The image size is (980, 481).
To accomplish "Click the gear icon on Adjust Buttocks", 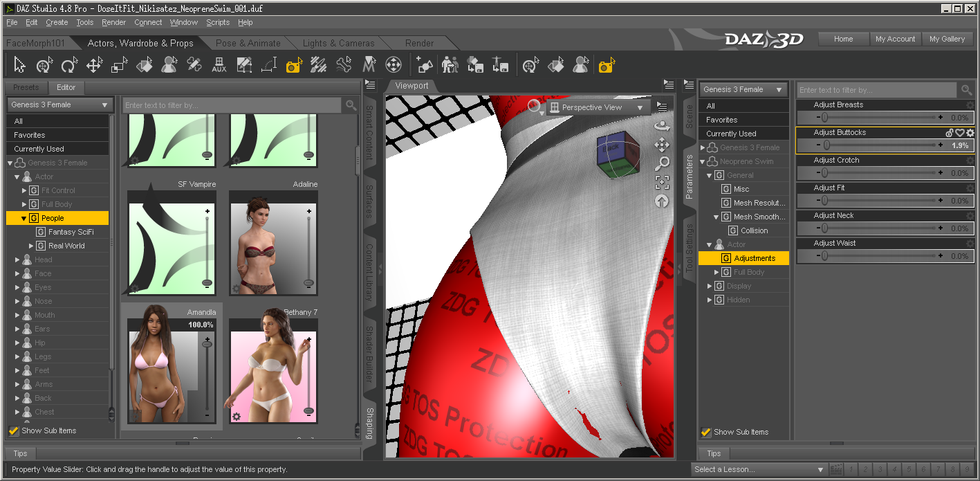I will (970, 133).
